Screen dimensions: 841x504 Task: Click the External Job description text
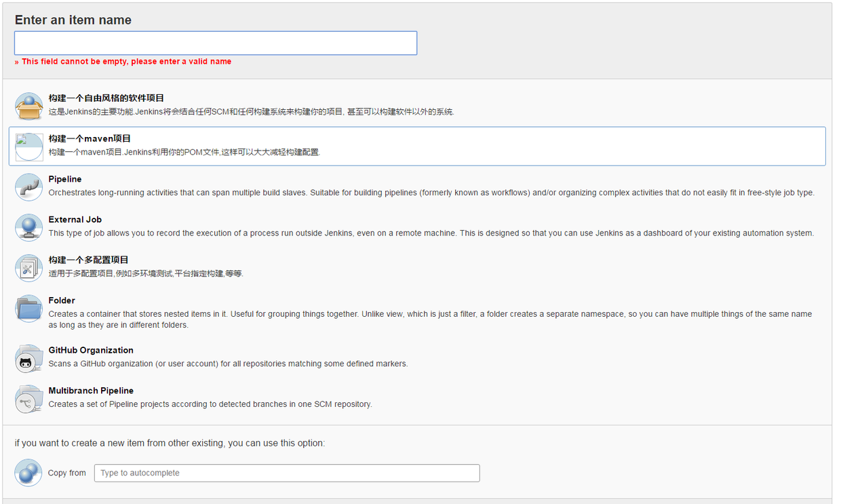(431, 233)
